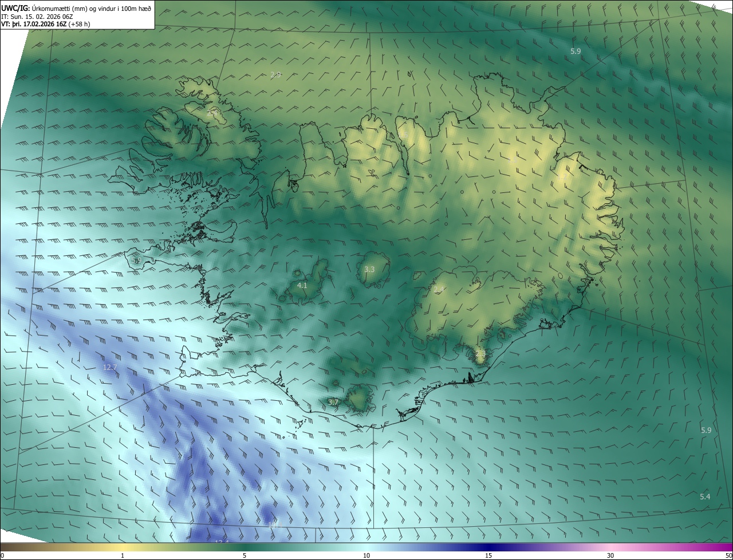Click the '(+58 h)' forecast offset text
733x560 pixels.
click(79, 24)
